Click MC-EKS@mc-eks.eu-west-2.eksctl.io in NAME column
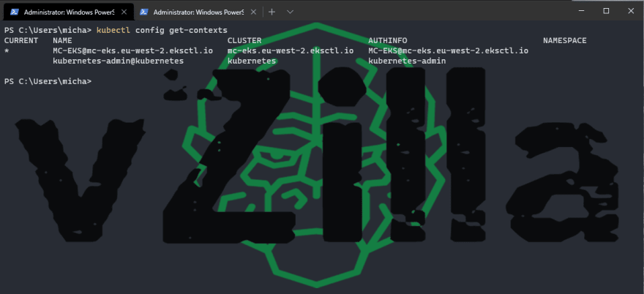Viewport: 644px width, 294px height. pos(132,51)
